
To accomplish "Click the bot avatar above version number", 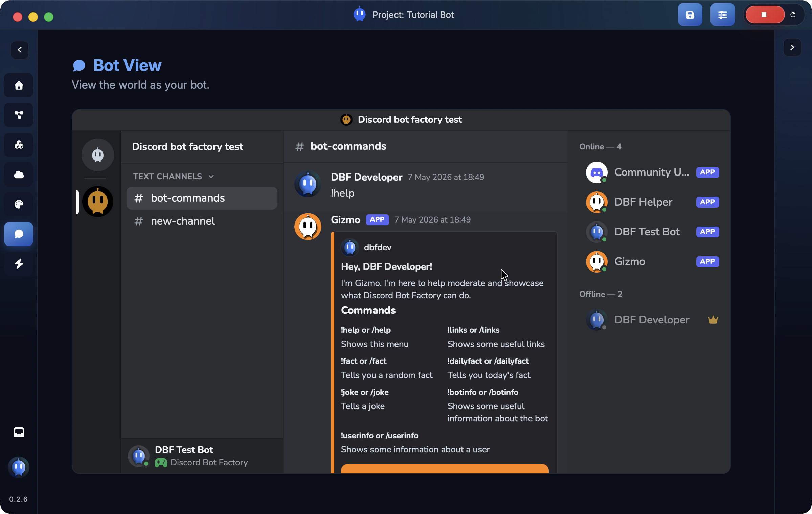I will coord(19,467).
